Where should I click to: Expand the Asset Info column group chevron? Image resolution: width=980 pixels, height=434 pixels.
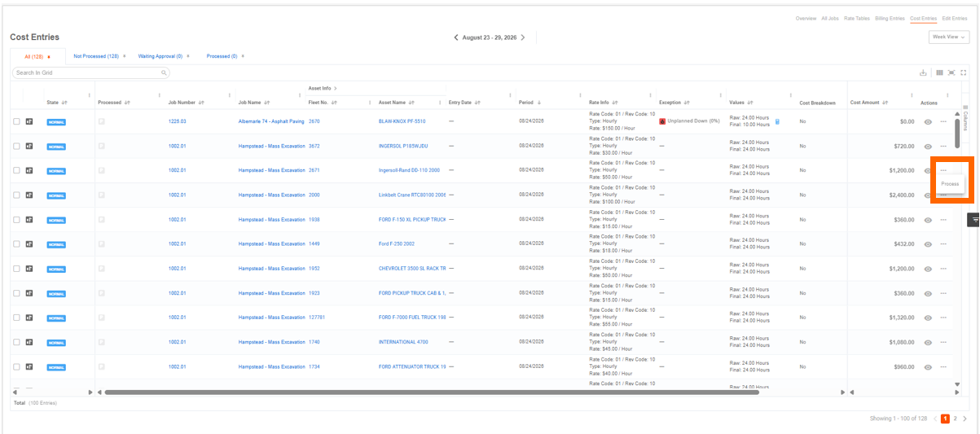click(336, 88)
